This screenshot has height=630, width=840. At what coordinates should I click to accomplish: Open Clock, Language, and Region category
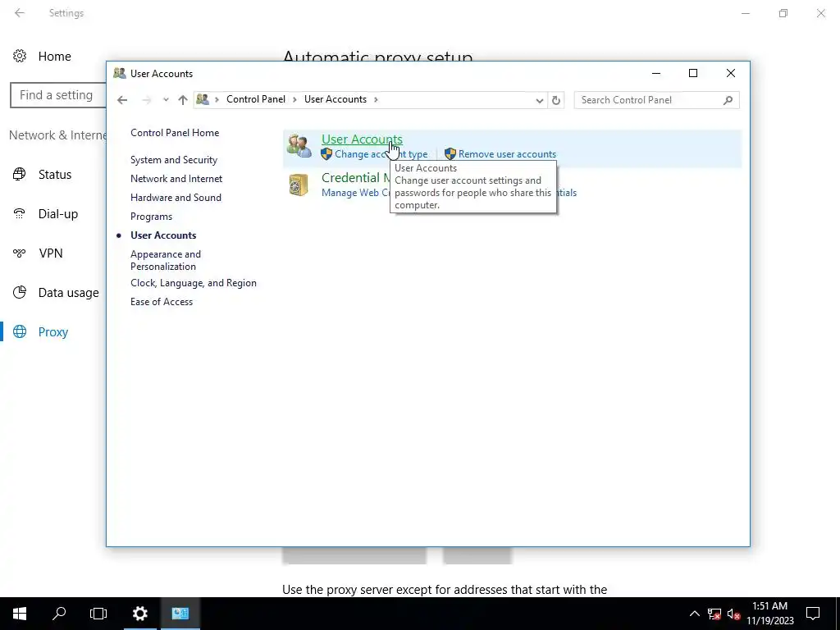click(x=194, y=283)
